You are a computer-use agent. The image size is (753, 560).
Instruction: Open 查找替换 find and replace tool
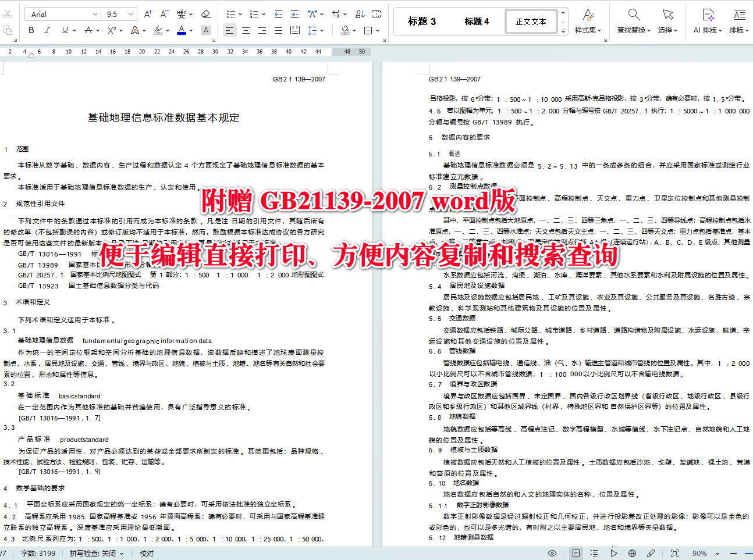tap(634, 21)
